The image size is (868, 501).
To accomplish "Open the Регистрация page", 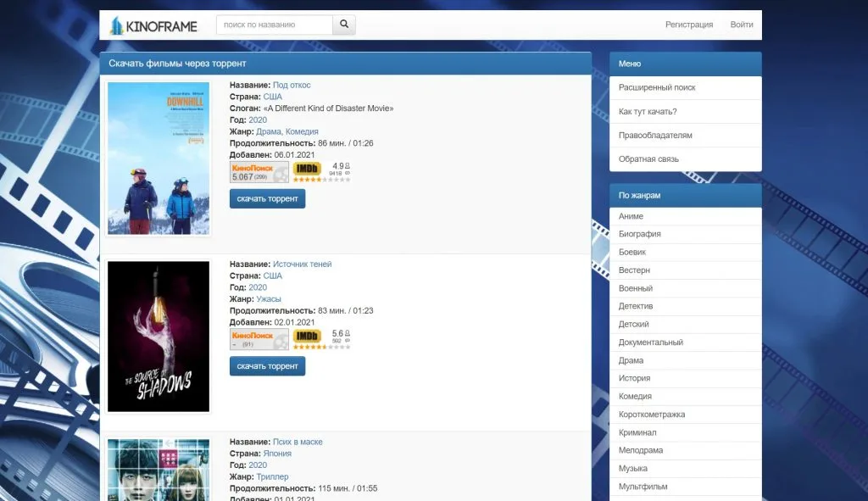I will point(689,25).
